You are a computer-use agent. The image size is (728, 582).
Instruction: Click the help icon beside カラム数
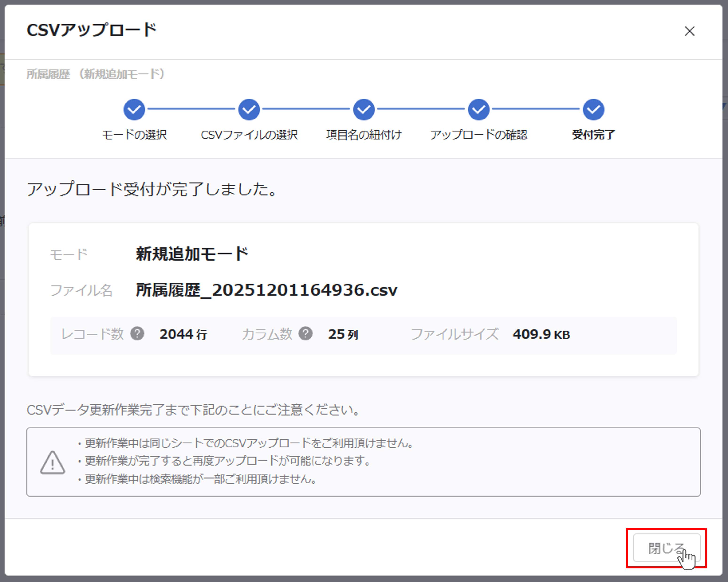point(305,333)
